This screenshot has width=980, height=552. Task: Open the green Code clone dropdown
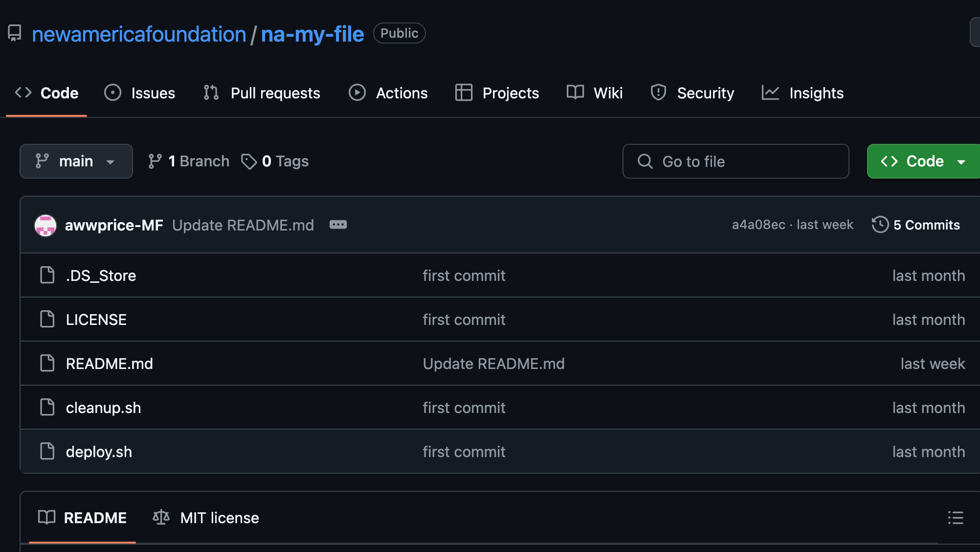click(923, 161)
